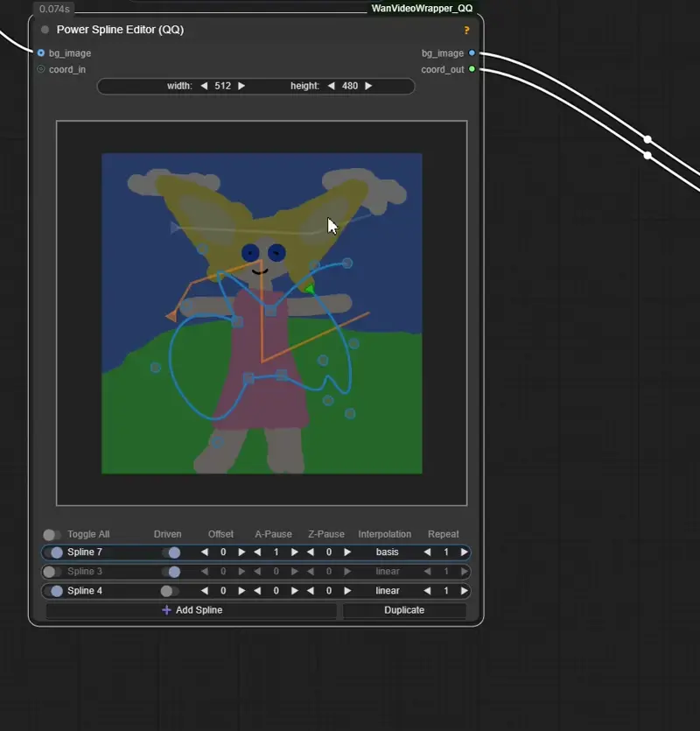Click the WanVideoWrapper_QQ node badge
This screenshot has width=700, height=731.
click(422, 9)
